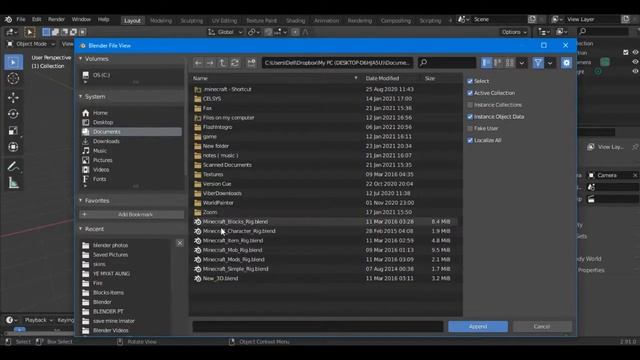Image resolution: width=640 pixels, height=360 pixels.
Task: Open filter settings dropdown arrow
Action: pyautogui.click(x=550, y=63)
